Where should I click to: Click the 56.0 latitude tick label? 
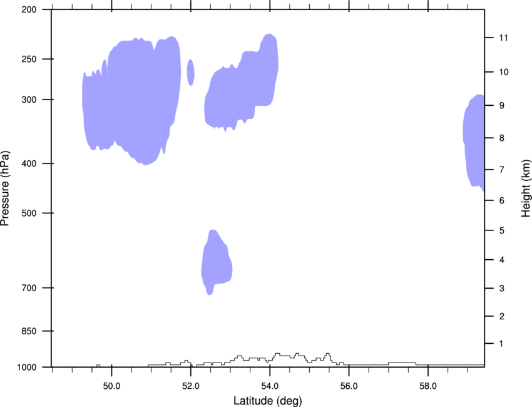[349, 386]
